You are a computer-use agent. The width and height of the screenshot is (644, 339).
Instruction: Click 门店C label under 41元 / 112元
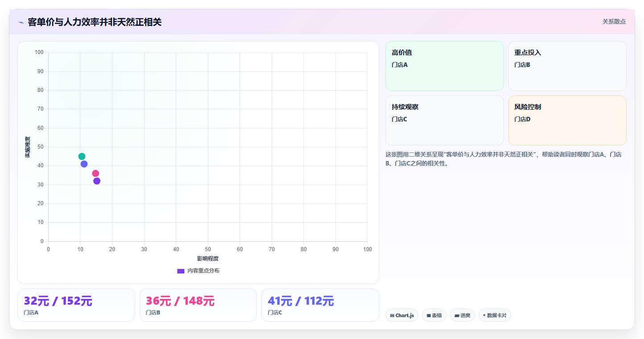pyautogui.click(x=275, y=313)
